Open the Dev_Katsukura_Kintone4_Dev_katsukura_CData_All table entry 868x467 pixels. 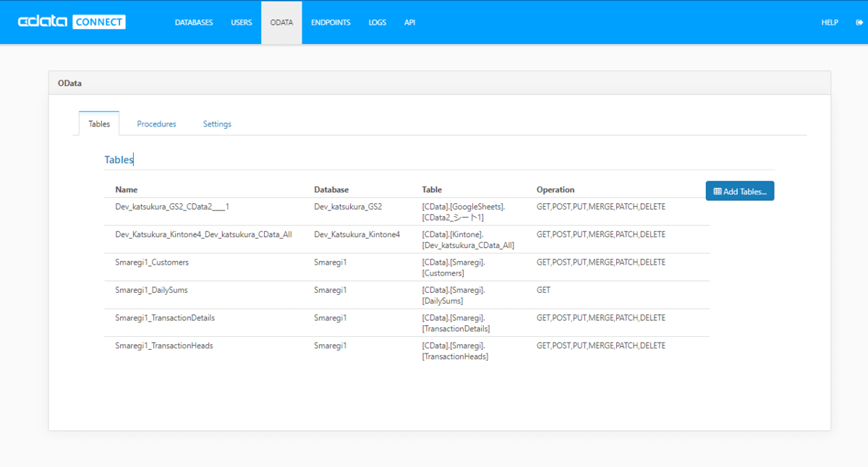[x=203, y=234]
